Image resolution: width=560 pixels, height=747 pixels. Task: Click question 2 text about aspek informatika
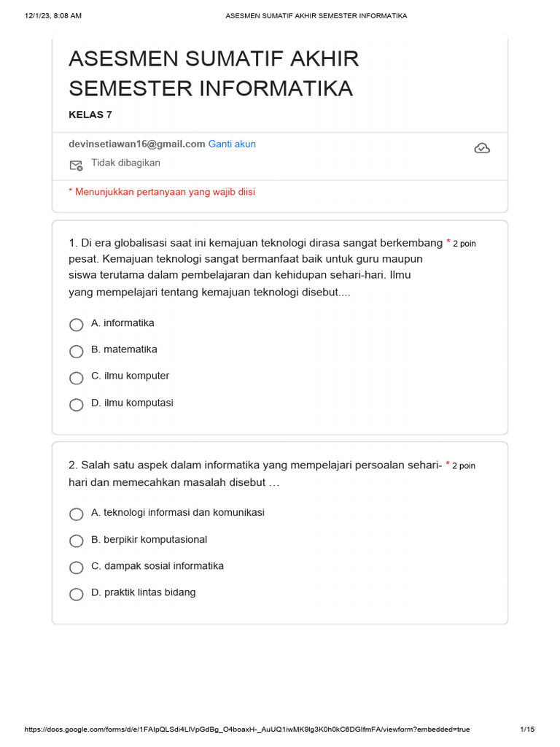click(255, 473)
